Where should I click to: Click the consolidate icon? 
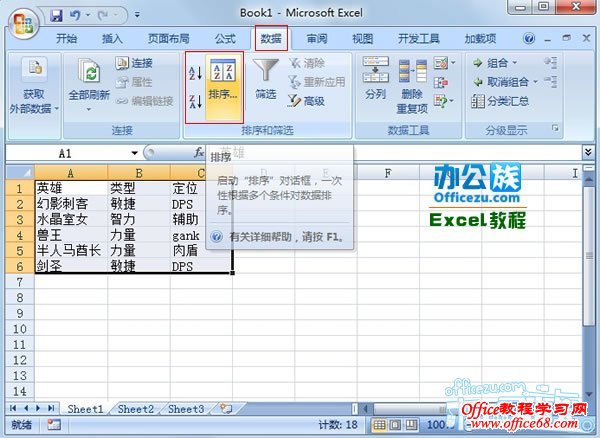pyautogui.click(x=441, y=82)
